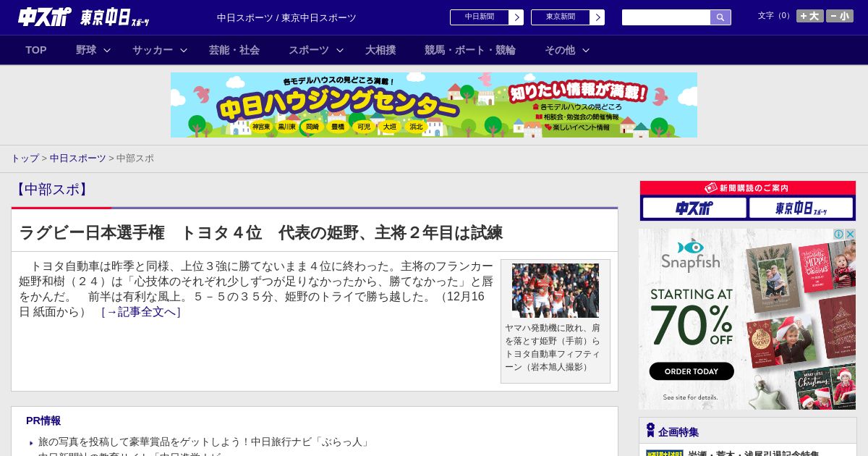
Task: Open the その他 menu item
Action: tap(560, 50)
